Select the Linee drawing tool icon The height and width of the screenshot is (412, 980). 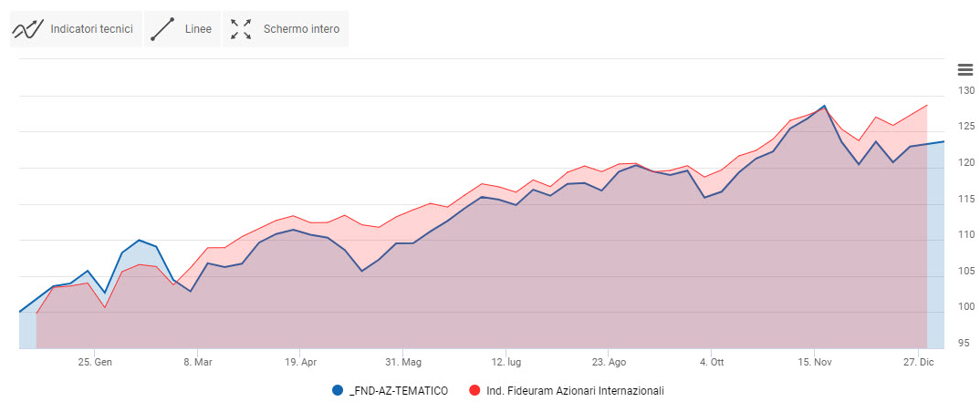(162, 29)
